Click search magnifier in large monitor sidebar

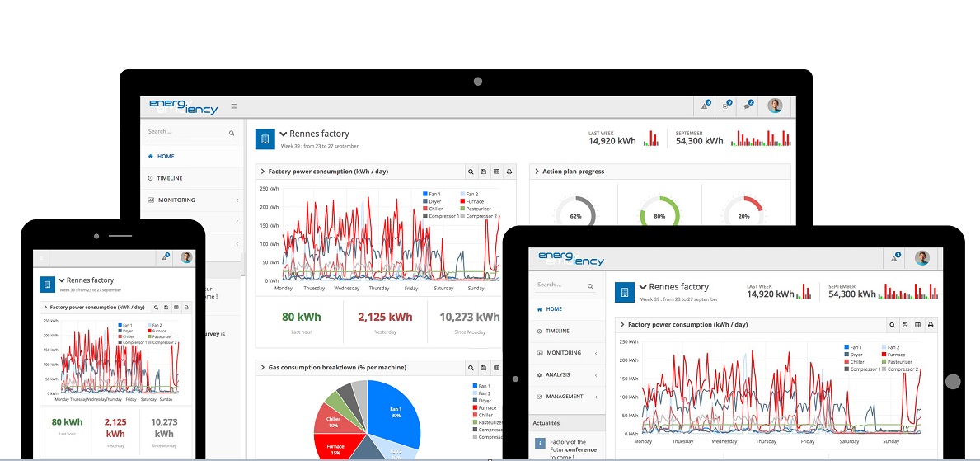tap(232, 133)
